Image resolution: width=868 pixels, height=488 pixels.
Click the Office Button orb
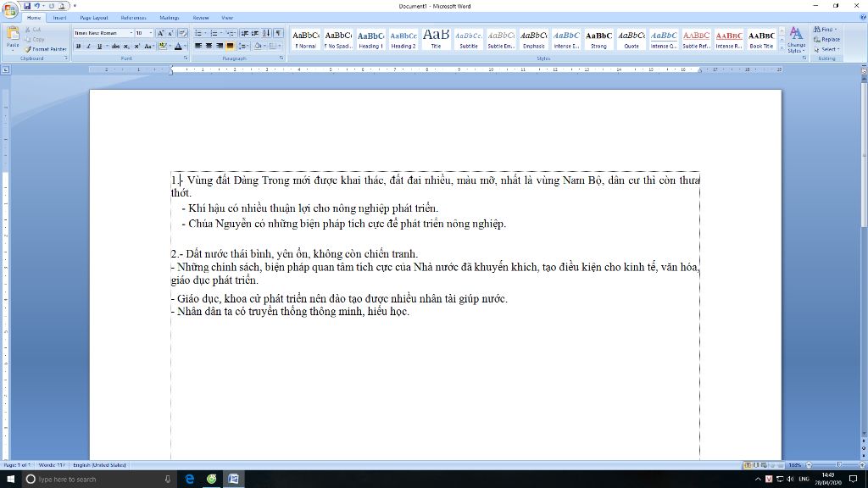(10, 10)
